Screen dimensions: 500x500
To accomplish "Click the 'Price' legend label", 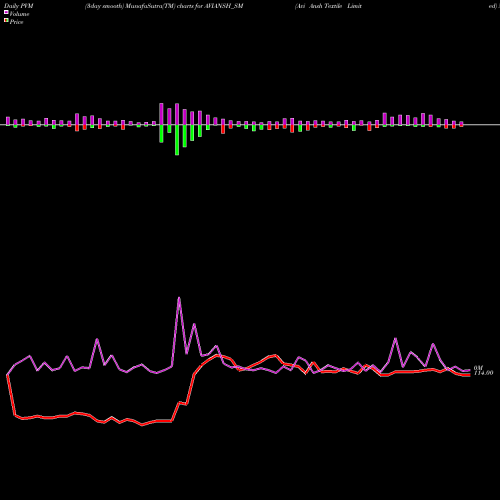I will point(16,22).
